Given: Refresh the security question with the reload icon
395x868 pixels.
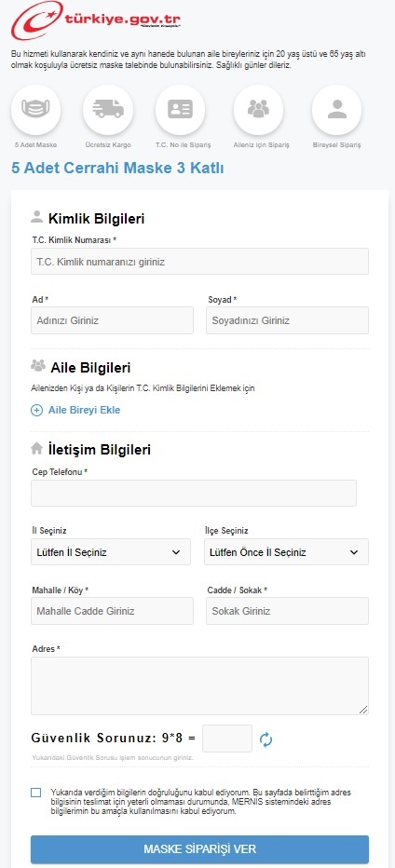Looking at the screenshot, I should tap(266, 739).
